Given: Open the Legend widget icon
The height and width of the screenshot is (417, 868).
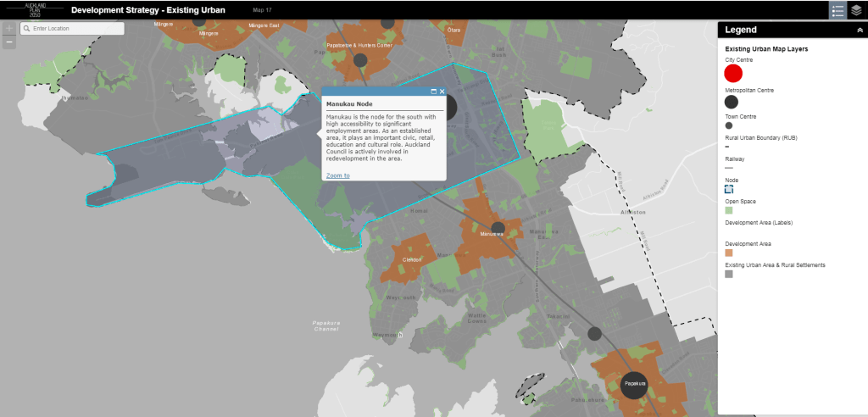Looking at the screenshot, I should 837,10.
